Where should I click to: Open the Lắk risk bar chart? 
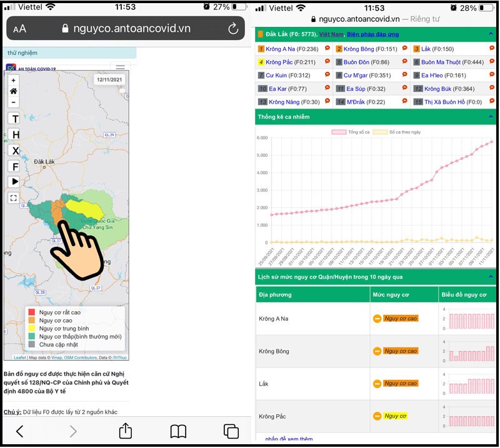[468, 384]
